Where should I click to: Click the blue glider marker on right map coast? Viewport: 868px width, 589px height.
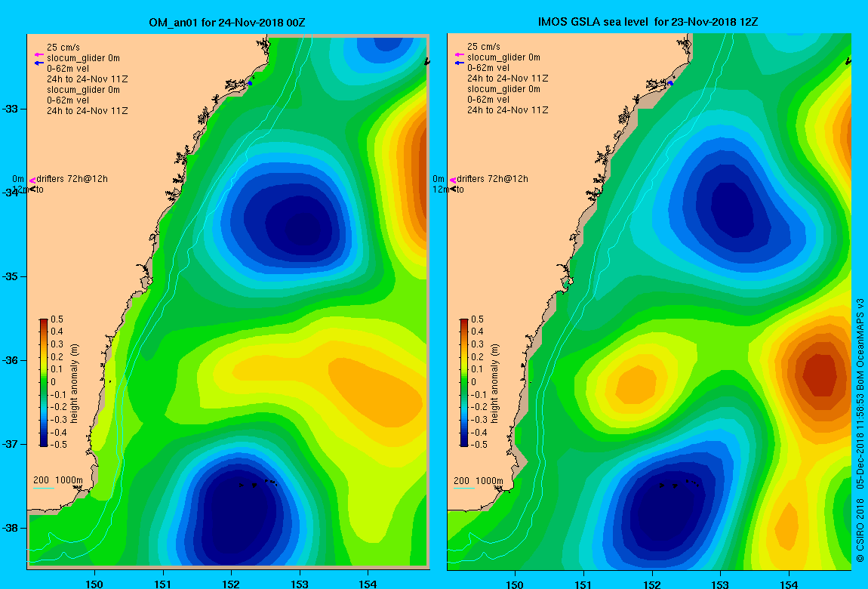pyautogui.click(x=670, y=83)
